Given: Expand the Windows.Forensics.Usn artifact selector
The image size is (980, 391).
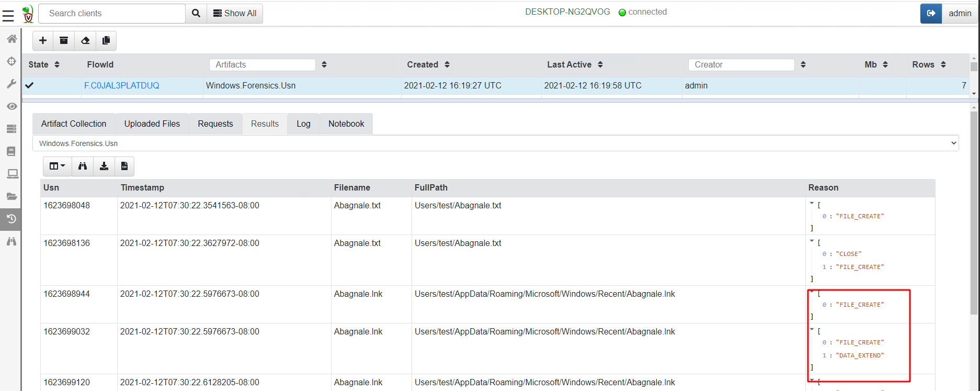Looking at the screenshot, I should (495, 143).
